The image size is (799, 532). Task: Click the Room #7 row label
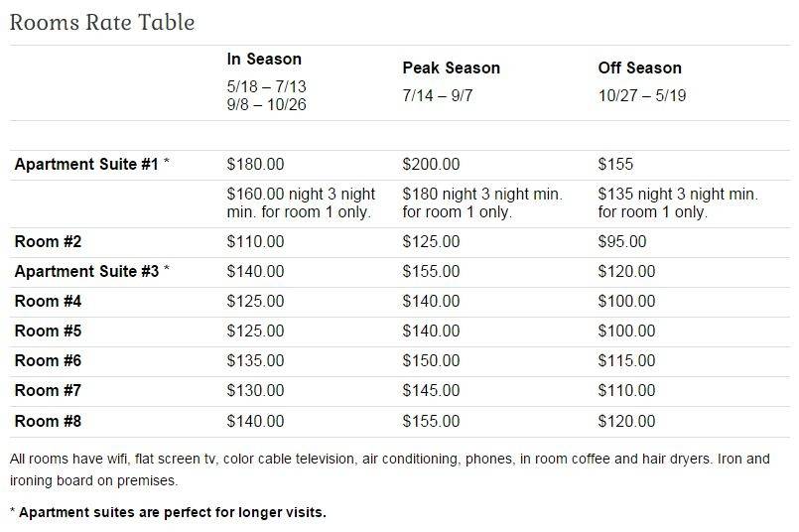tap(48, 393)
